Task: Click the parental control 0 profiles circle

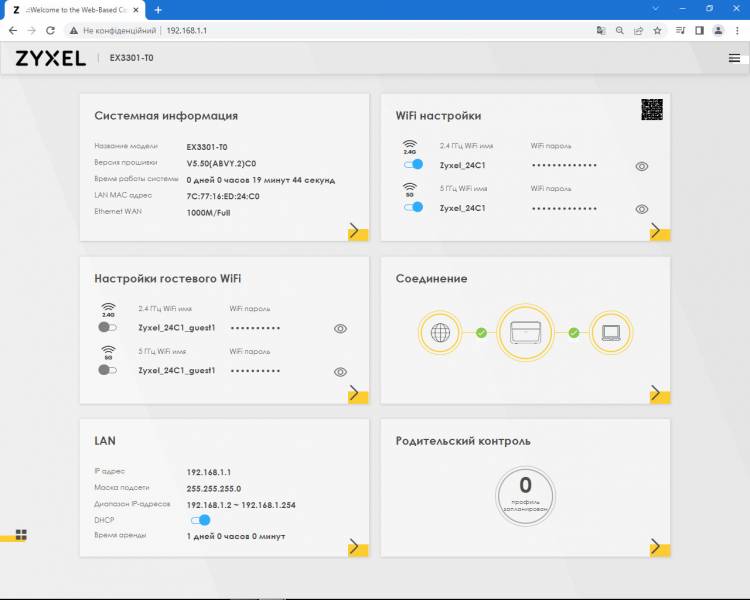Action: pos(526,496)
